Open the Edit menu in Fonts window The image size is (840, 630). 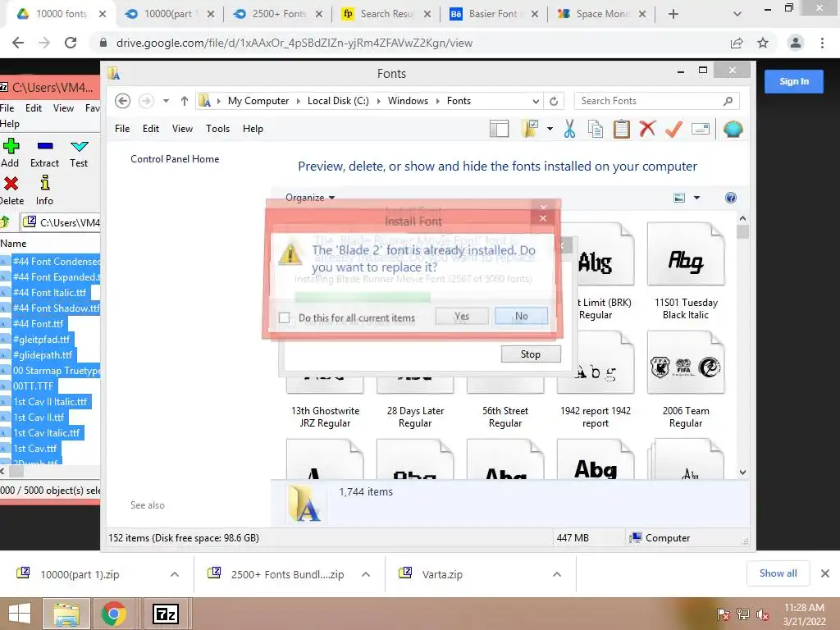pos(151,129)
